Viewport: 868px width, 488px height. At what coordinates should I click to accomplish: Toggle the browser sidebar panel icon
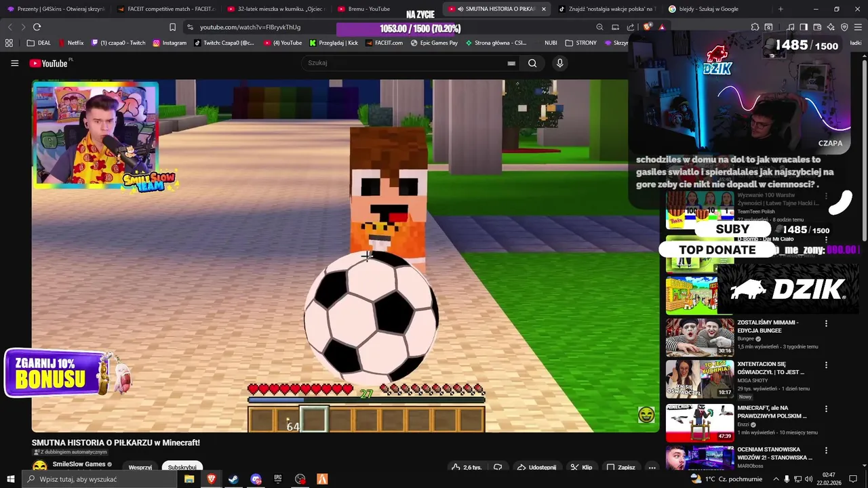click(x=804, y=27)
